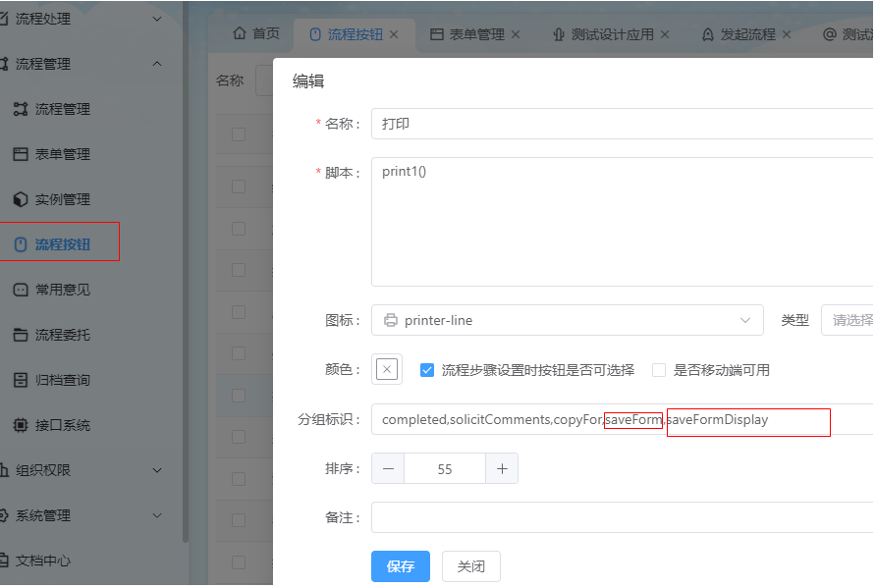Screen dimensions: 876x588
Task: Switch to the 发起流程 tab
Action: 746,34
